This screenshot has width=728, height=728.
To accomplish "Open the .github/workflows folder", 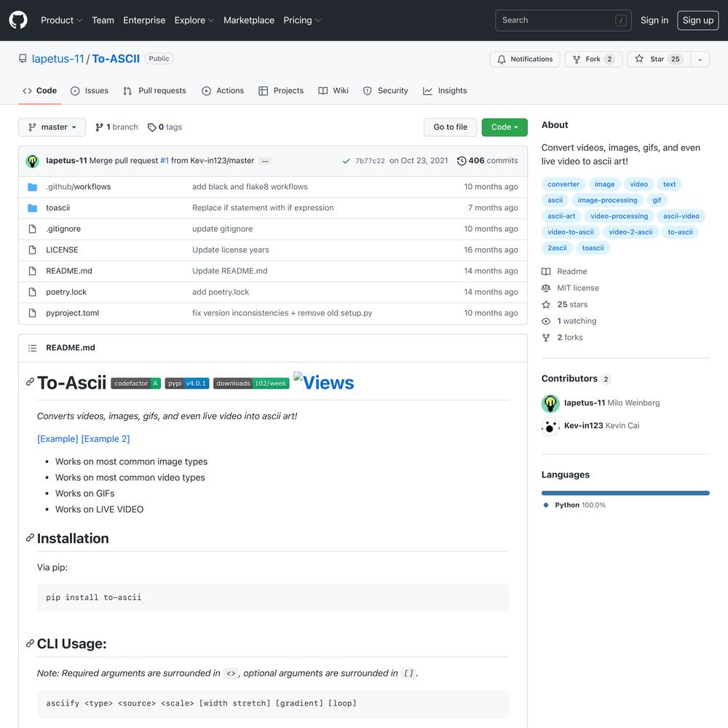I will [x=79, y=186].
